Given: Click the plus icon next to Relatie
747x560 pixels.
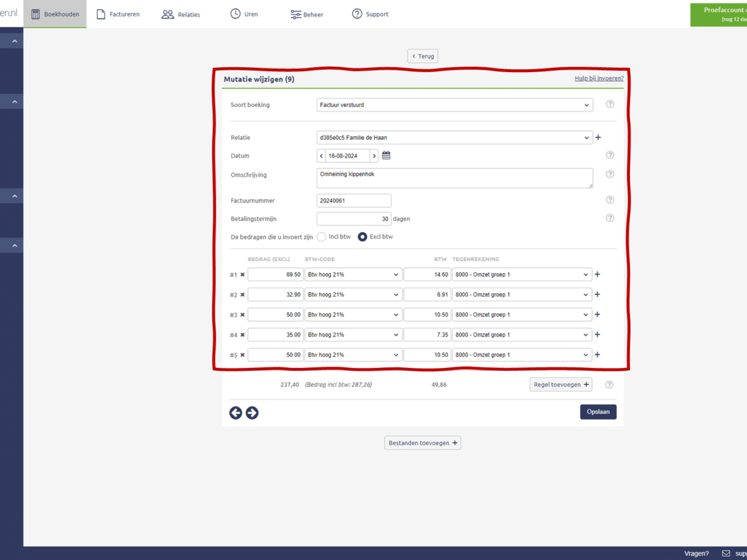Looking at the screenshot, I should coord(599,138).
